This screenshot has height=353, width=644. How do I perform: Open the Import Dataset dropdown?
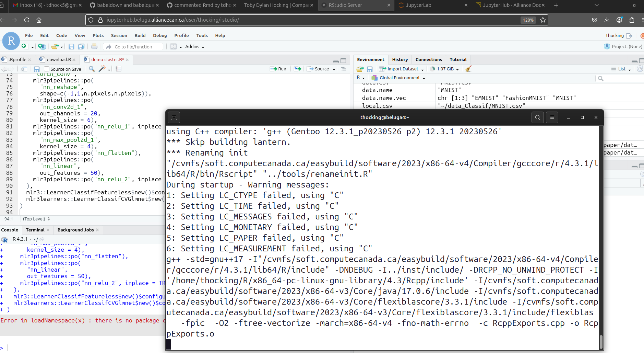(x=401, y=69)
